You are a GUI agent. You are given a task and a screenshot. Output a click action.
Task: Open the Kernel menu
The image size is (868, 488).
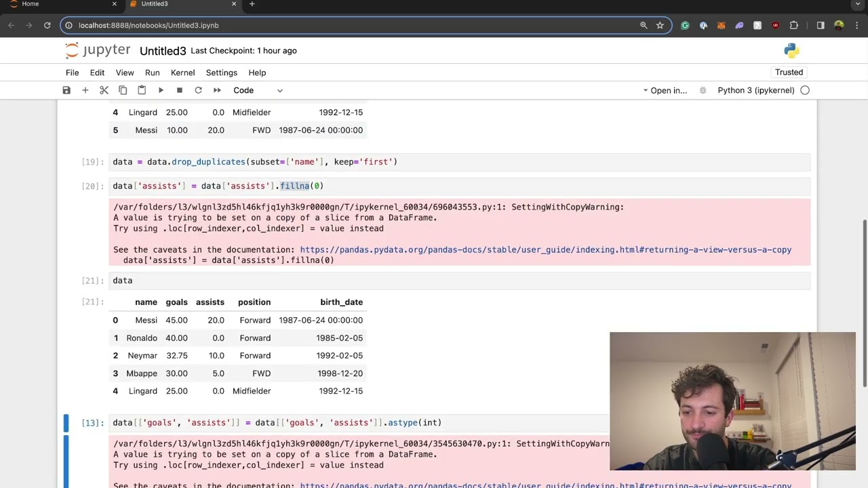coord(182,73)
